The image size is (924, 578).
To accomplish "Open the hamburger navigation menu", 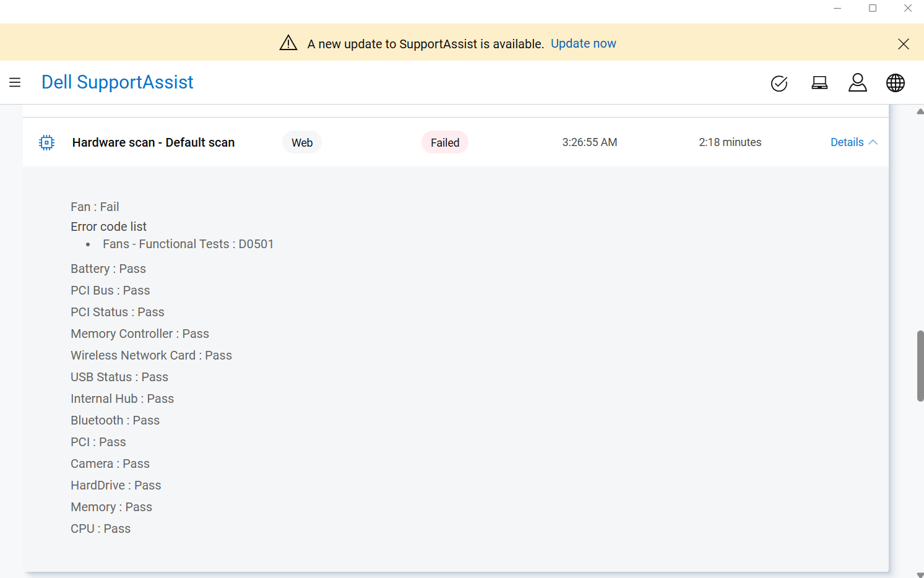I will point(15,82).
